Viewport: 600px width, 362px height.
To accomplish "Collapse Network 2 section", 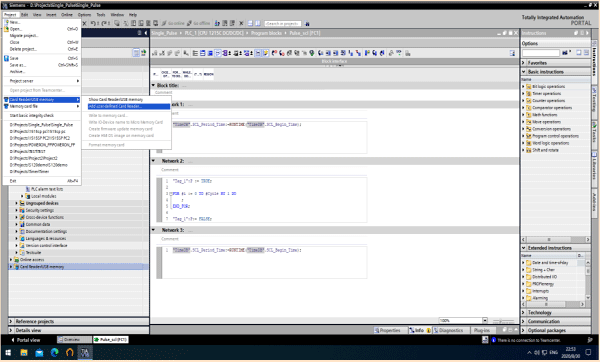I will [153, 161].
